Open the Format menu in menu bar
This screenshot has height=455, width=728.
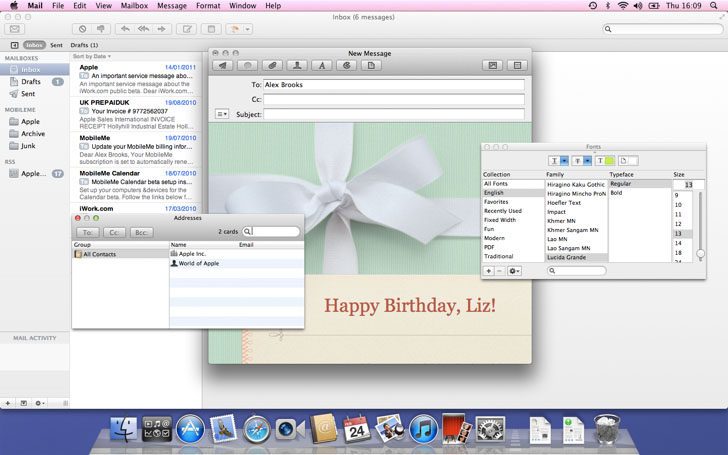(x=208, y=6)
